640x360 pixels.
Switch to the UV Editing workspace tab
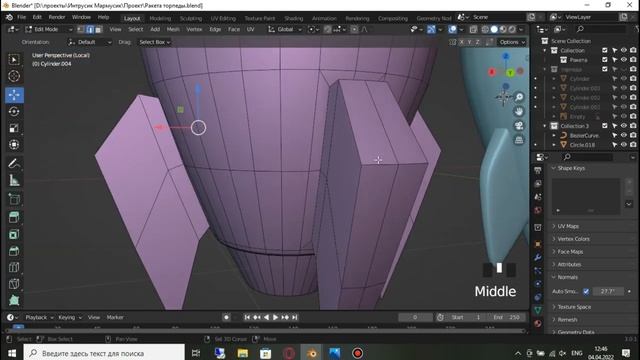[x=223, y=18]
